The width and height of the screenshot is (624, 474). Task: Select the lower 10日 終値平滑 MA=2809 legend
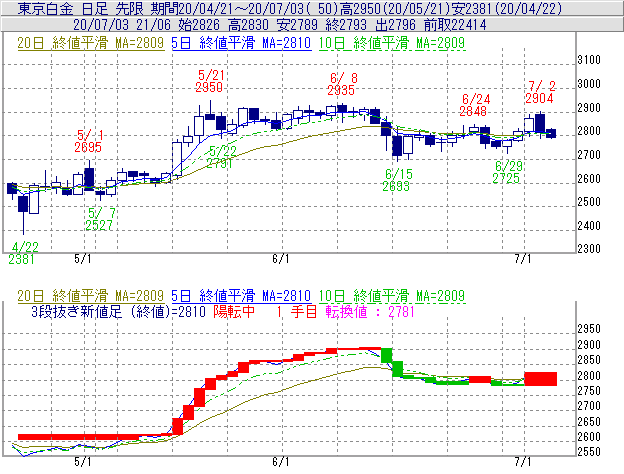(392, 296)
